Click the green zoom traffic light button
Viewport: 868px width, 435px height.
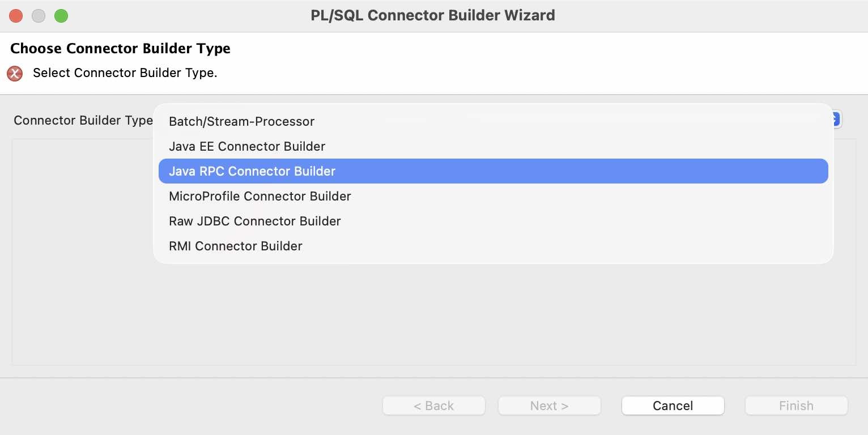tap(61, 15)
